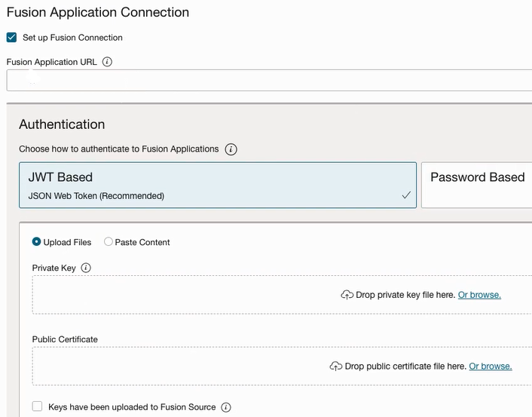Screen dimensions: 532x417
Task: Click info icon next to authentication prompt
Action: point(231,149)
